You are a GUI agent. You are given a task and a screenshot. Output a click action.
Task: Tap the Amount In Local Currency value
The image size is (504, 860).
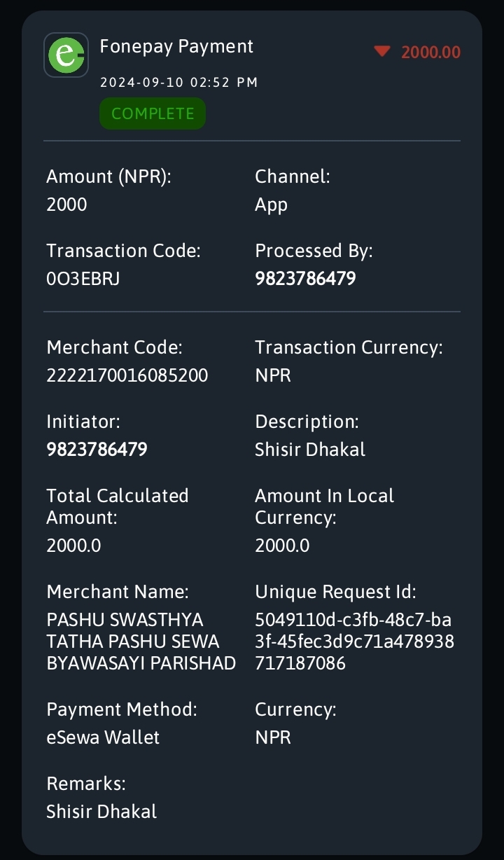[x=282, y=546]
